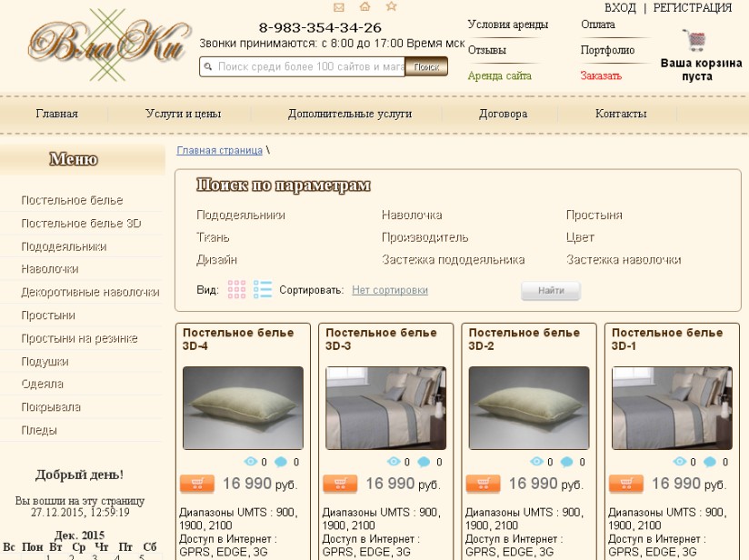Click the home icon at top

[x=365, y=6]
